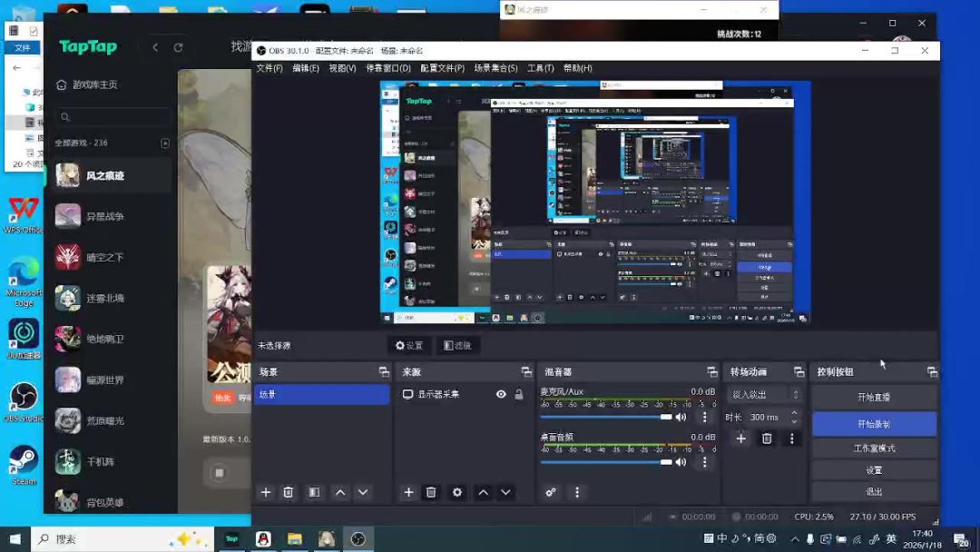Open mixer panel three-dot menu at bottom

[577, 493]
